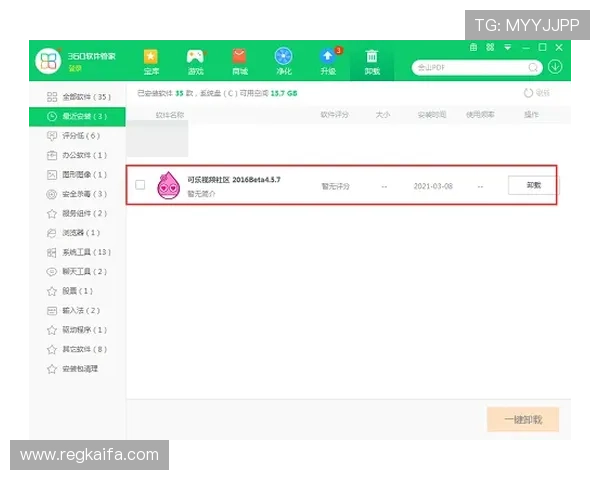Click the 可乐视频社区 2016Beta4.5.7 name
600x480 pixels.
point(234,180)
